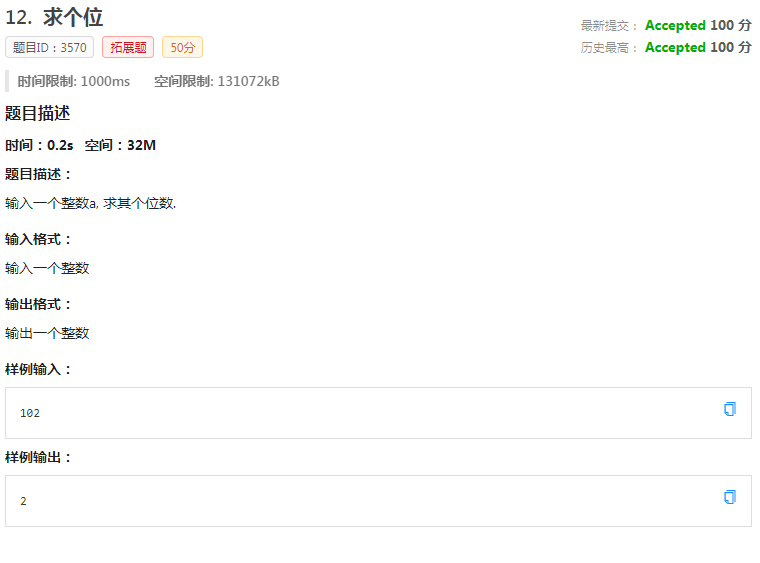
Task: Click the 题目ID：3570 badge
Action: 49,47
